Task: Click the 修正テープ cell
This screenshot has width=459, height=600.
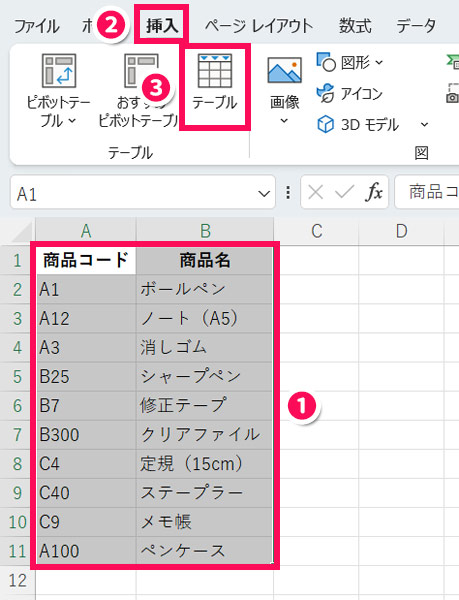Action: (x=205, y=406)
